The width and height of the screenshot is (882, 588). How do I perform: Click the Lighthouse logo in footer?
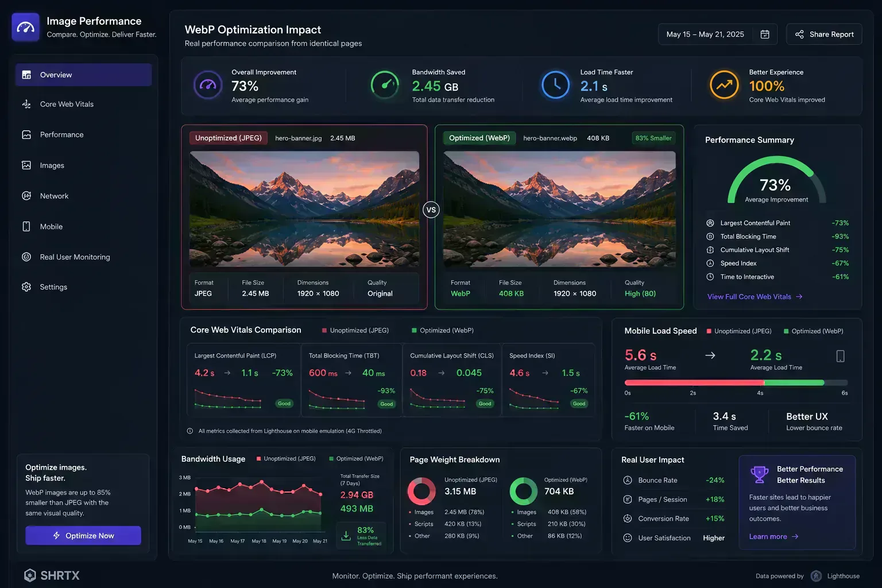(816, 576)
